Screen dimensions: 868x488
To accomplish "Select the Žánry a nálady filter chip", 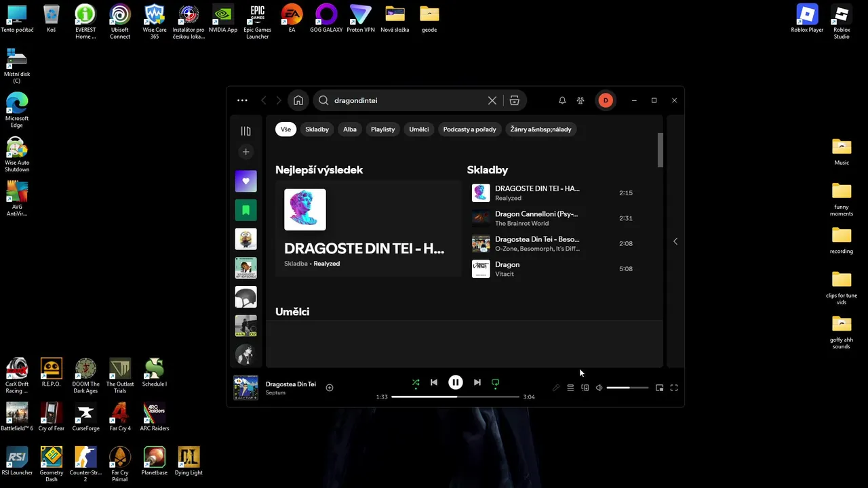I will coord(541,129).
